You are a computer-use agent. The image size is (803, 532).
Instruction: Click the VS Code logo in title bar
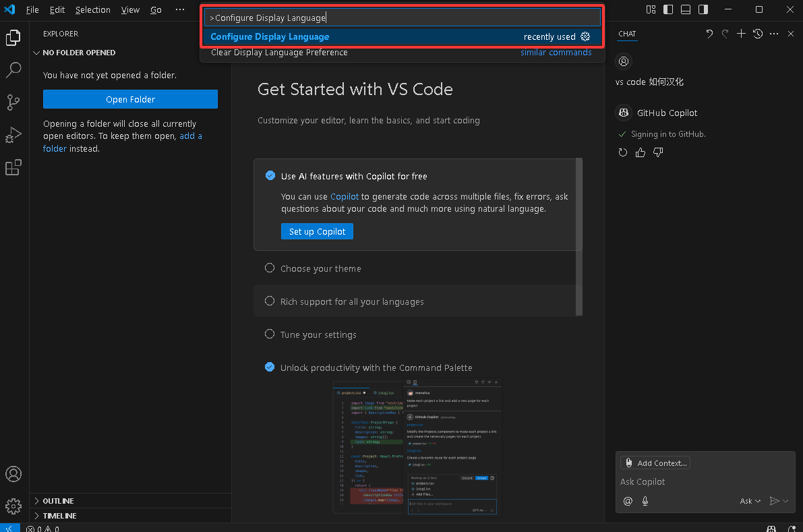tap(9, 9)
